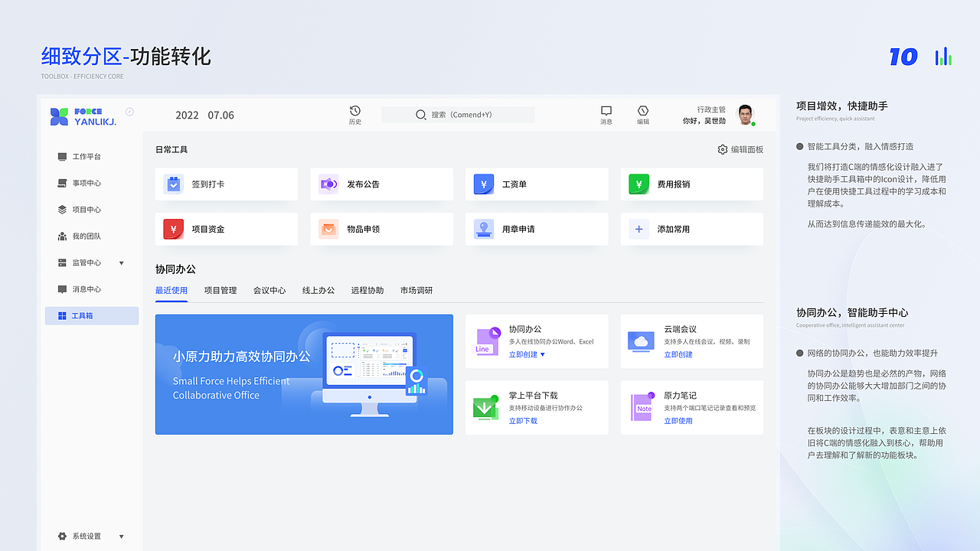Open the 消息 message icon at top right

point(606,110)
